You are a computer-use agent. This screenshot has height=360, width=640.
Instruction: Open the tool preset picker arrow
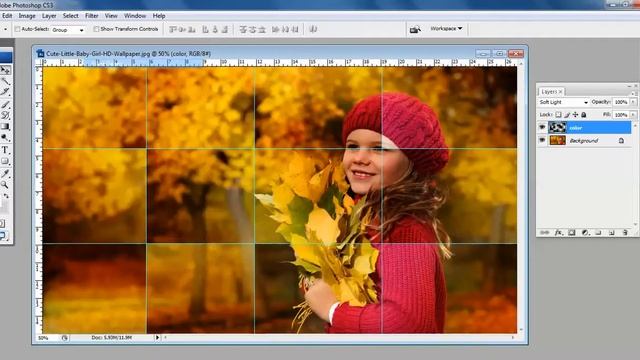click(5, 29)
